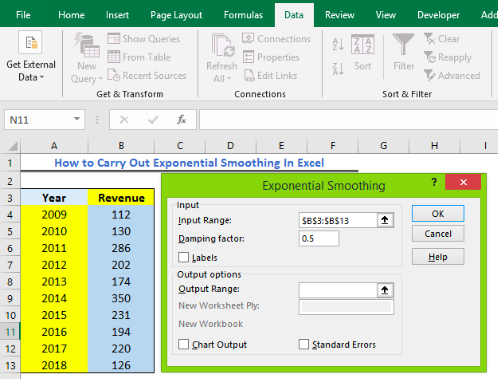The image size is (502, 379).
Task: Click the Help button in dialog
Action: click(x=438, y=257)
